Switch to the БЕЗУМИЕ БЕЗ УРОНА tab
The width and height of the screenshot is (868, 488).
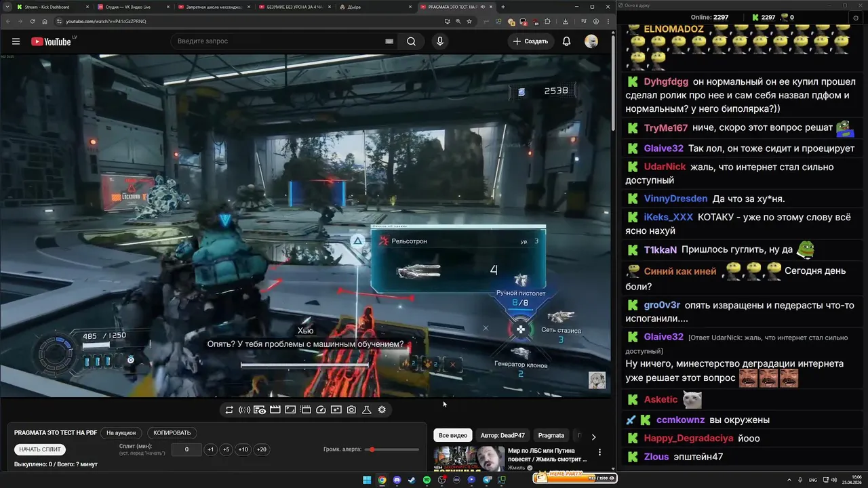point(294,7)
